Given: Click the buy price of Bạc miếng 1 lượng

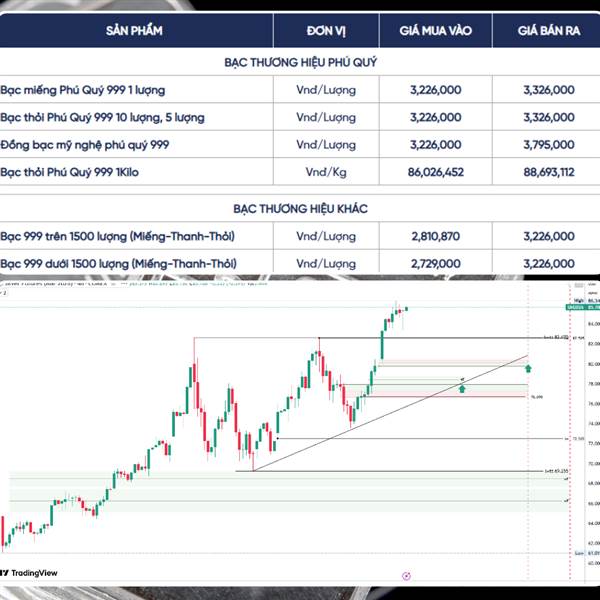Looking at the screenshot, I should tap(435, 90).
